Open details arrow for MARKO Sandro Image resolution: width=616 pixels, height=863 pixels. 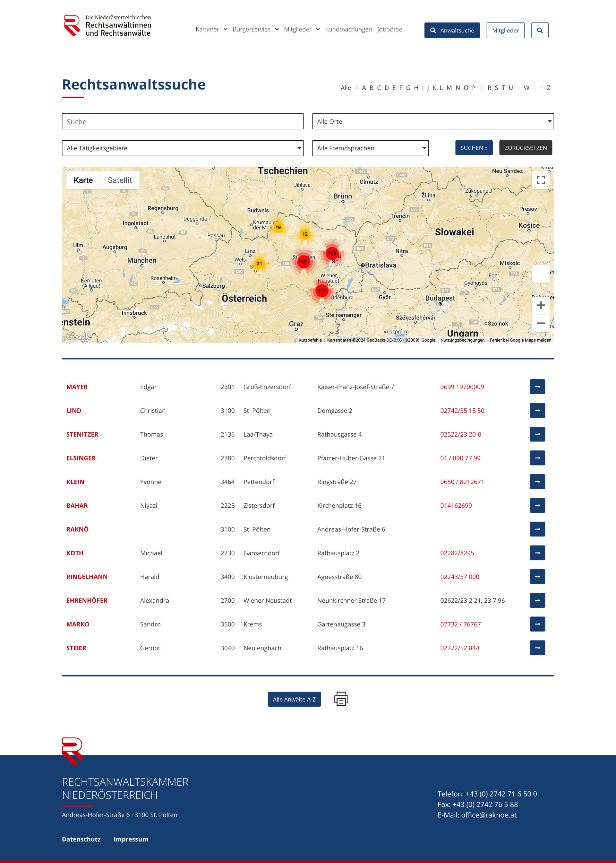point(537,624)
